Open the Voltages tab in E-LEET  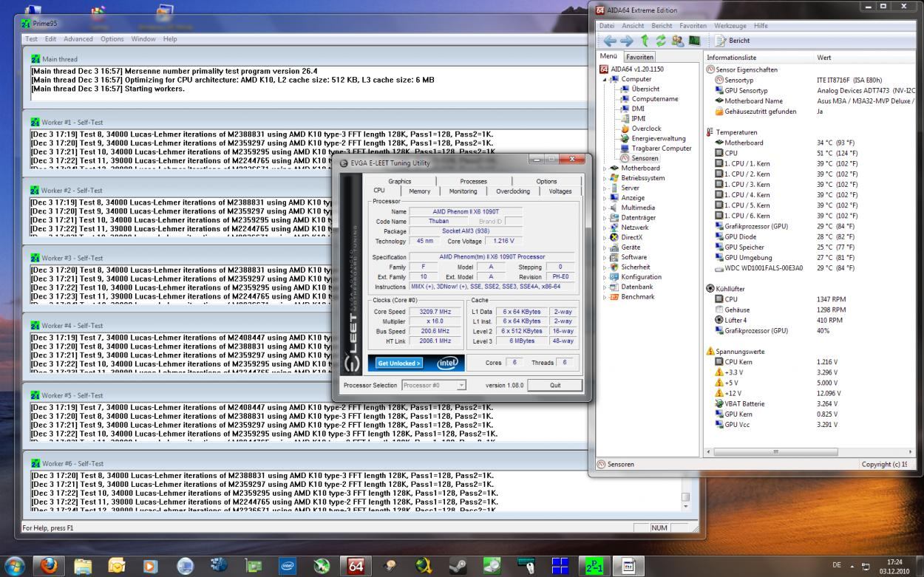click(x=560, y=191)
